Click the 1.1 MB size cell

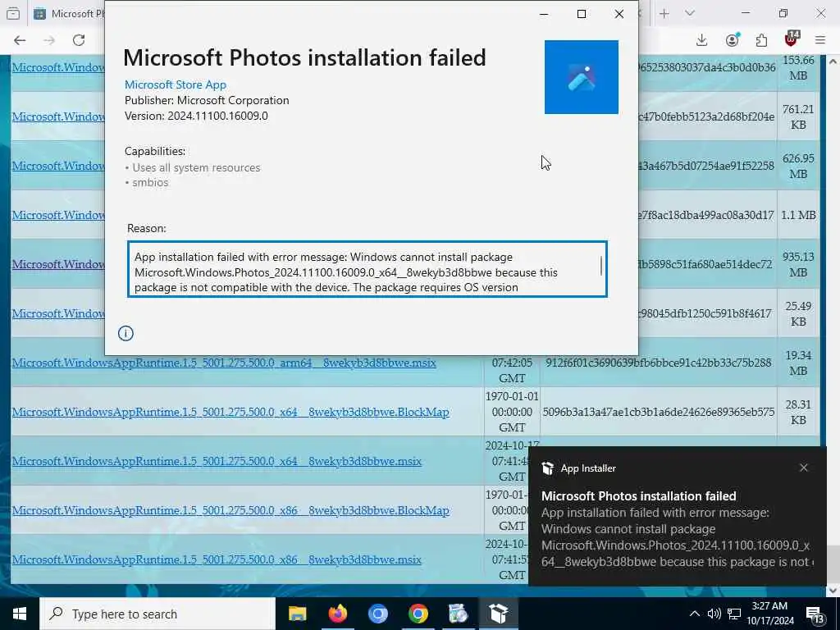(x=798, y=215)
